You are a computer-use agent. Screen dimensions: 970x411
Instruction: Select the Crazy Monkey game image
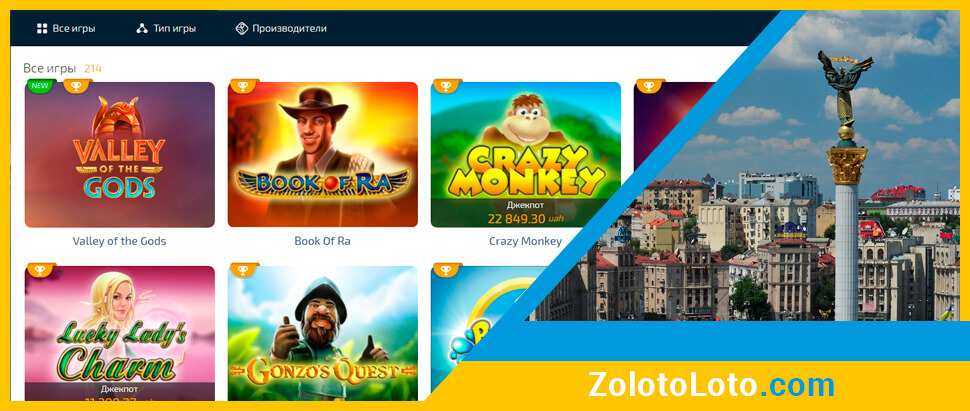coord(526,155)
